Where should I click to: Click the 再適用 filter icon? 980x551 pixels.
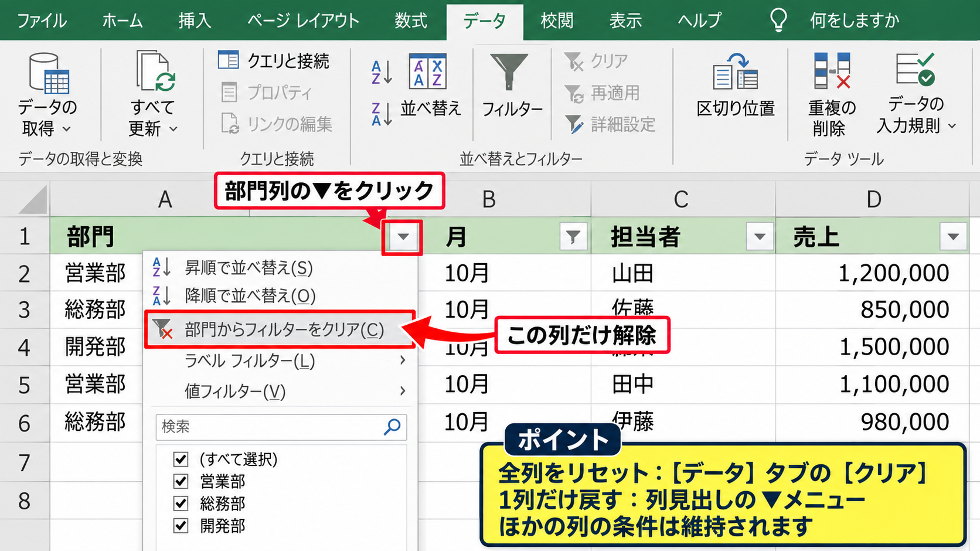point(574,93)
